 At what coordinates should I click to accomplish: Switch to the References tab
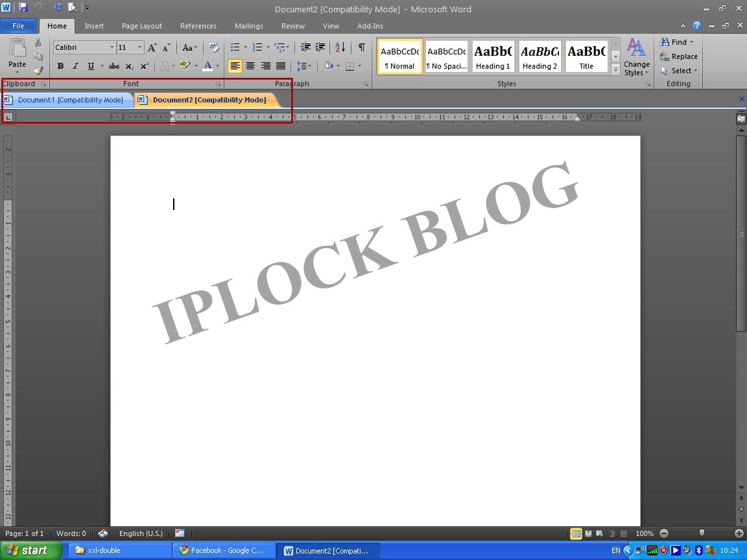click(x=198, y=26)
